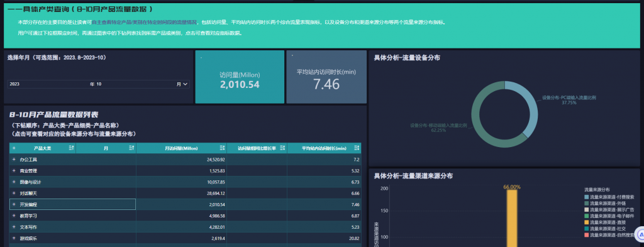Expand the 游戏娱乐 row

(x=14, y=238)
